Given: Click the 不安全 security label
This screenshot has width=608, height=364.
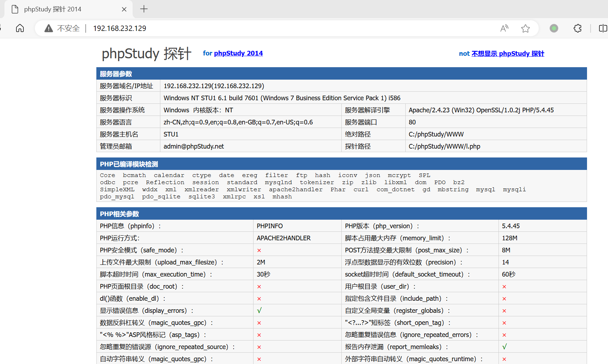Looking at the screenshot, I should (x=68, y=28).
